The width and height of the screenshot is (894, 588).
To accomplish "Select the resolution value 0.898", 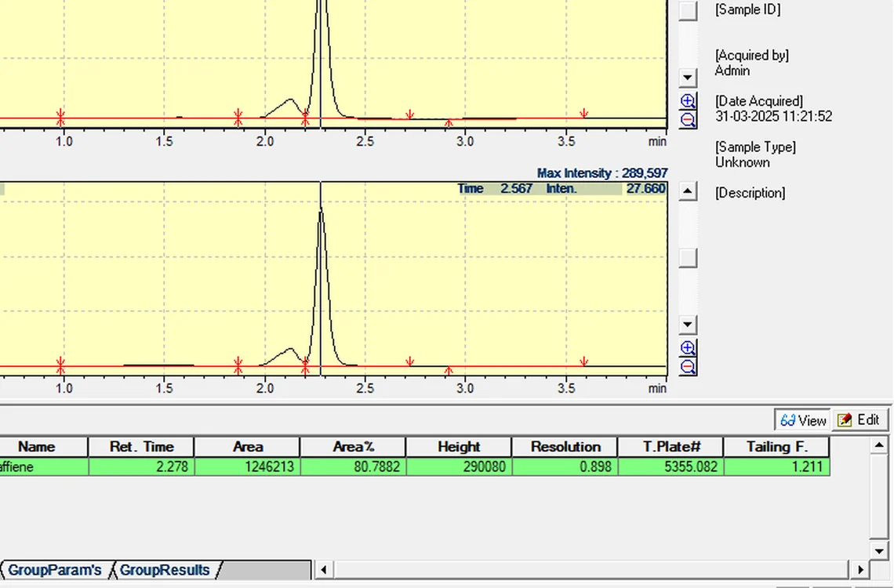I will click(x=565, y=466).
